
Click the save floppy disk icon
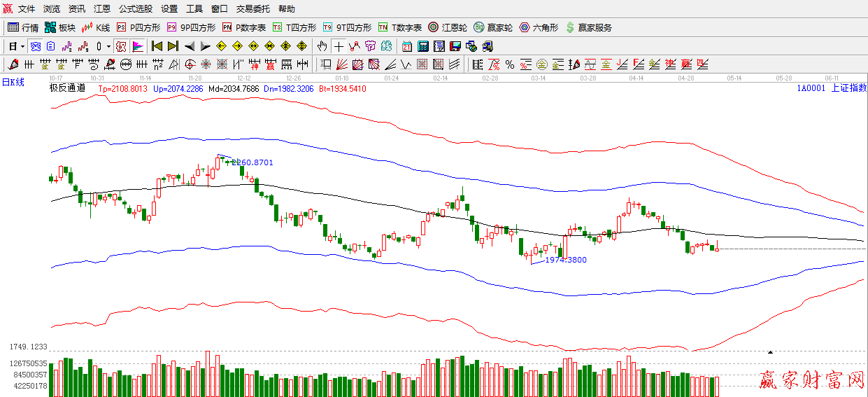[455, 46]
